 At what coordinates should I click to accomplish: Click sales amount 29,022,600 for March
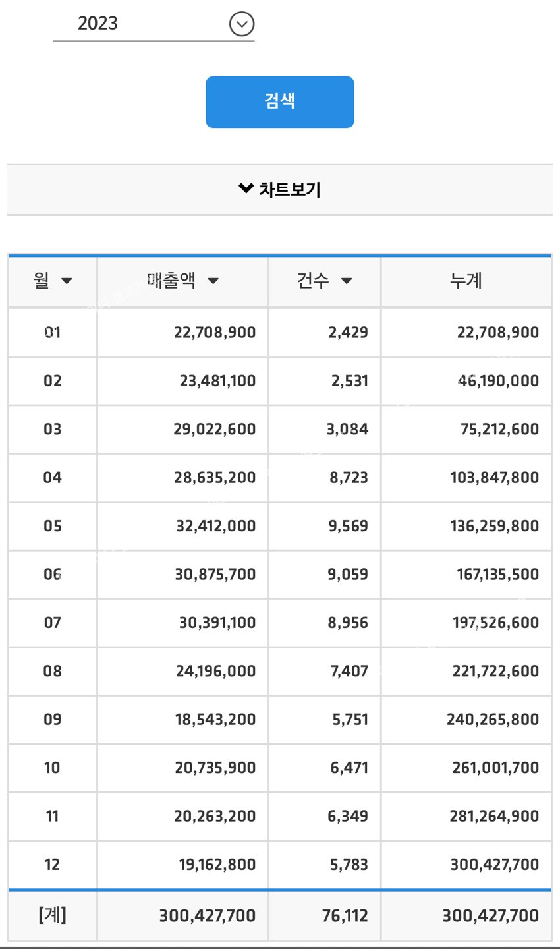[214, 429]
